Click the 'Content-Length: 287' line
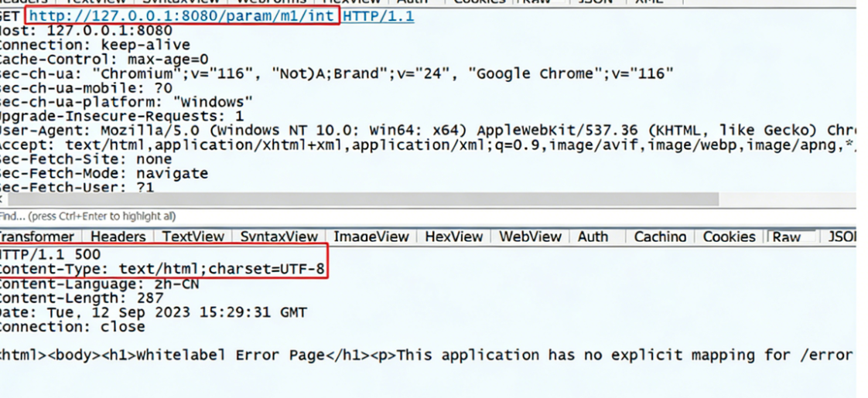This screenshot has width=868, height=398. pyautogui.click(x=81, y=298)
